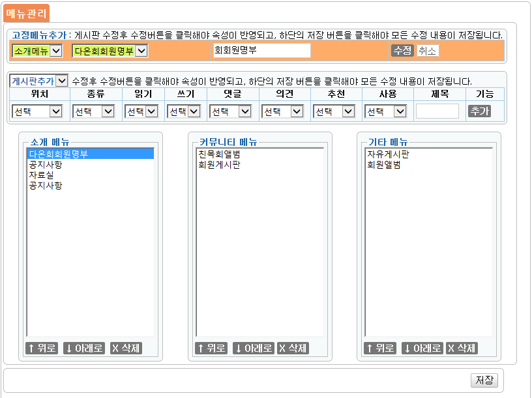532x398 pixels.
Task: Open the 다온회회원명부 dropdown
Action: click(110, 51)
